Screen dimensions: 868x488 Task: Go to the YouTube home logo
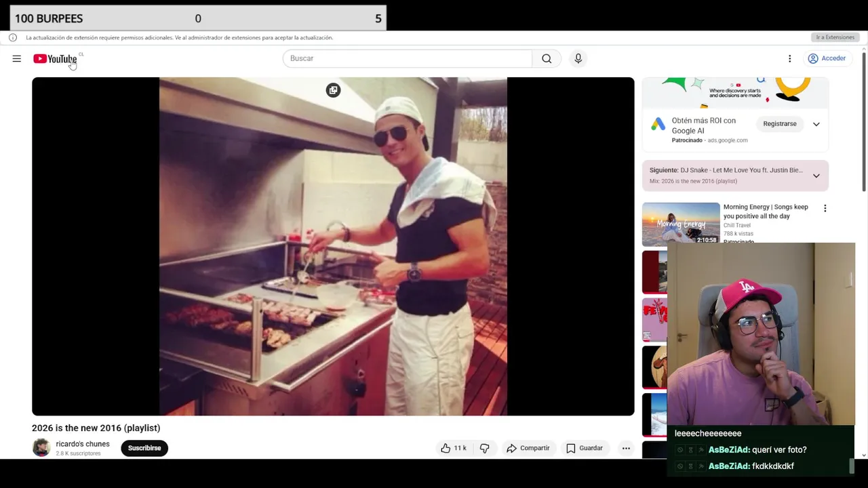[x=55, y=59]
